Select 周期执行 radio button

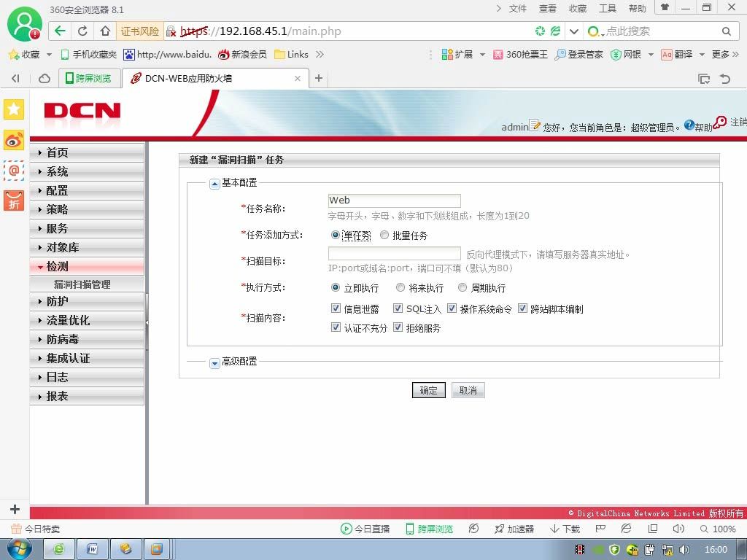462,287
